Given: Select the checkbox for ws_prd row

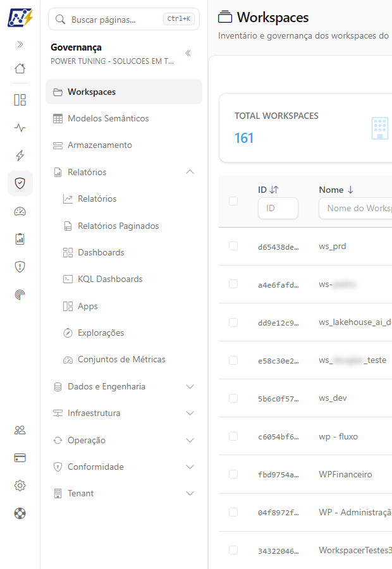Looking at the screenshot, I should [233, 246].
